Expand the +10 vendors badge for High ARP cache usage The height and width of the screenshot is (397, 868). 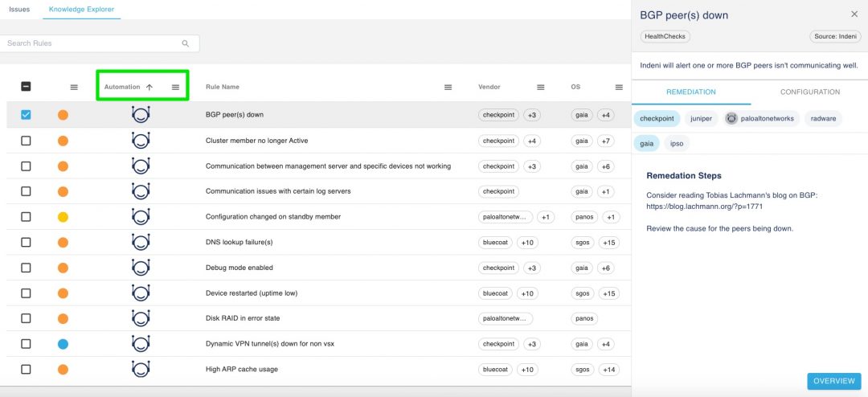tap(527, 370)
